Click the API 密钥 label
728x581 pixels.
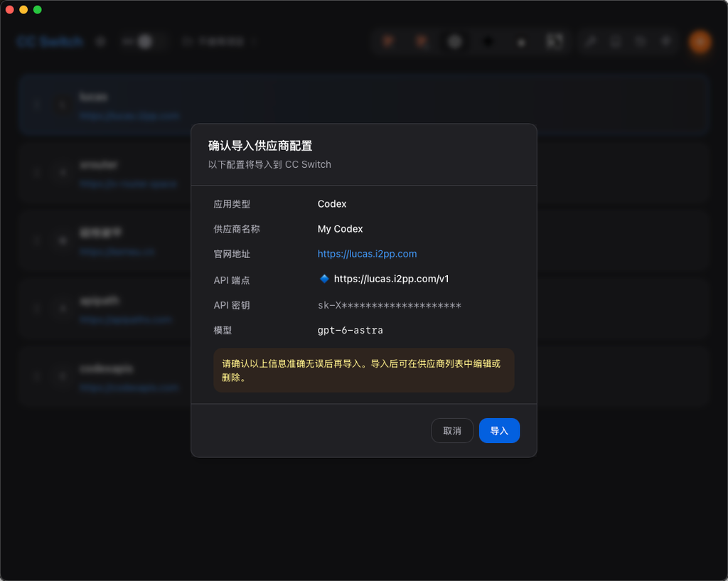point(232,305)
